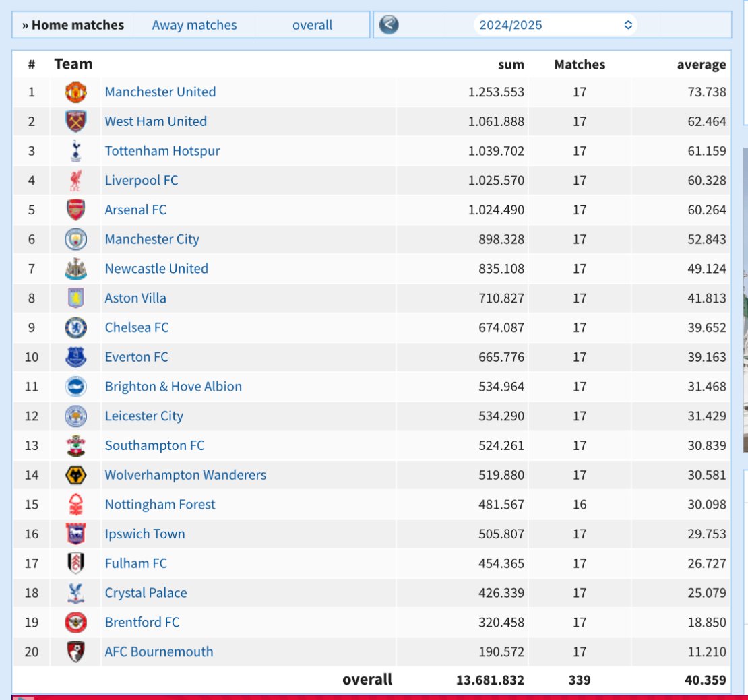Go to previous season with round arrow button

click(389, 25)
